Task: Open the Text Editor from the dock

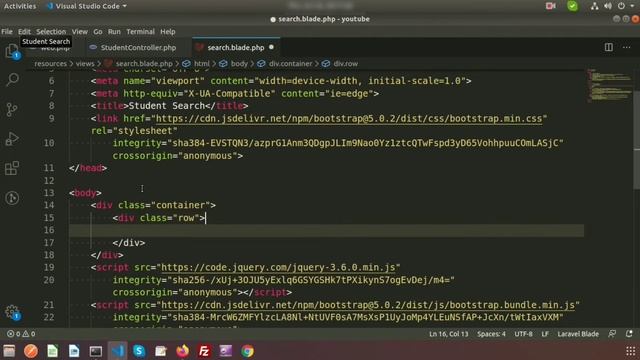Action: coord(161,351)
